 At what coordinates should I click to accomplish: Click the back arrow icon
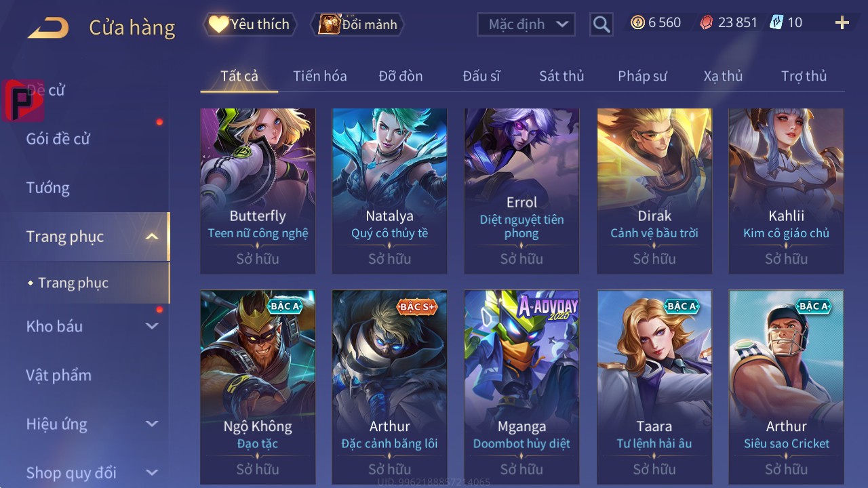coord(48,28)
